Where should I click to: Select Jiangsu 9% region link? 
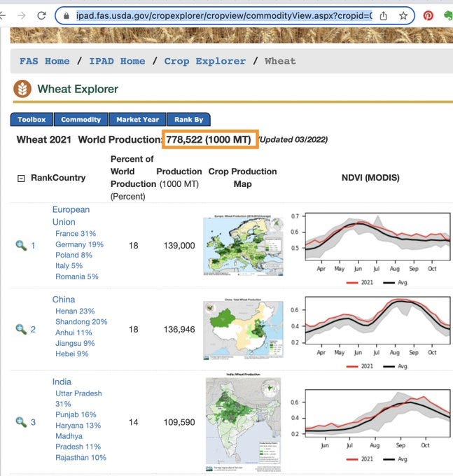(75, 343)
